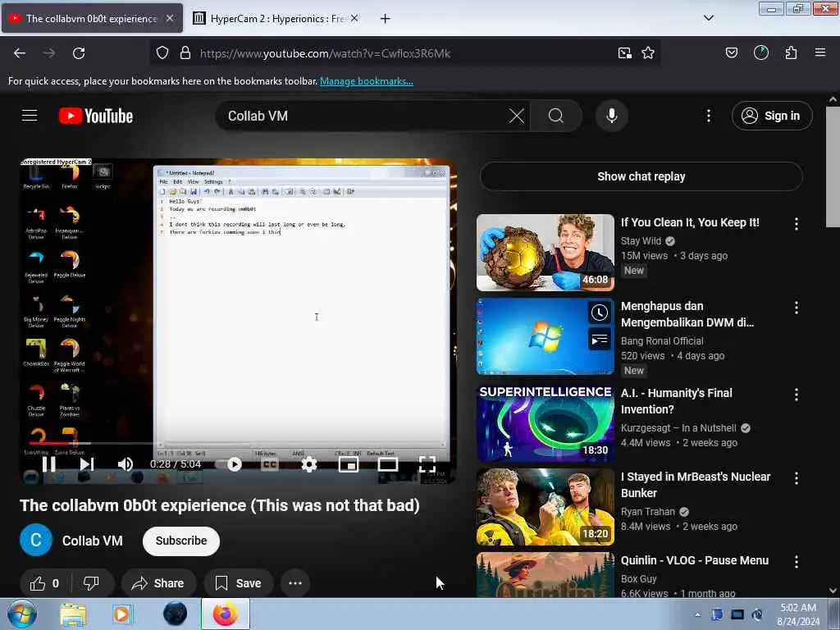Open the Firefox extensions puzzle icon
The image size is (840, 630).
click(791, 52)
